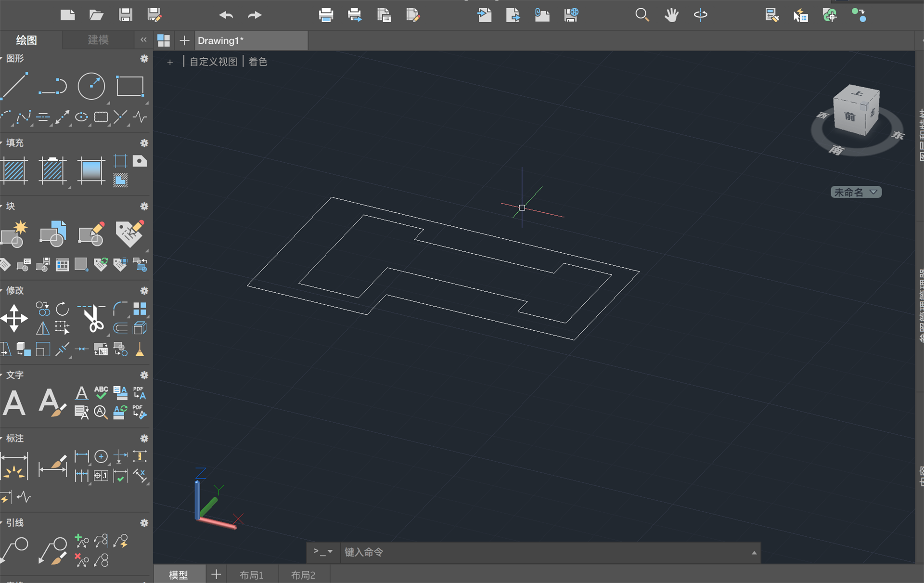
Task: Select the Orbit tool
Action: pos(701,15)
